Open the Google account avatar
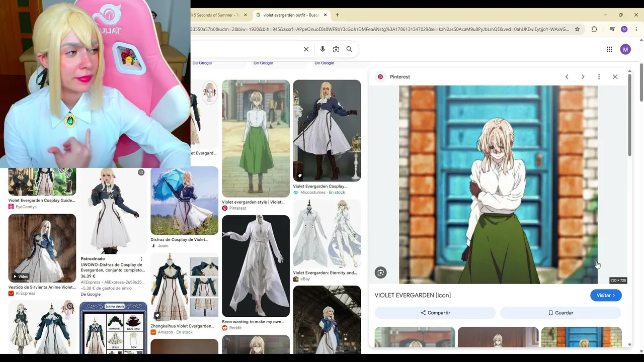Image resolution: width=644 pixels, height=362 pixels. [x=625, y=49]
